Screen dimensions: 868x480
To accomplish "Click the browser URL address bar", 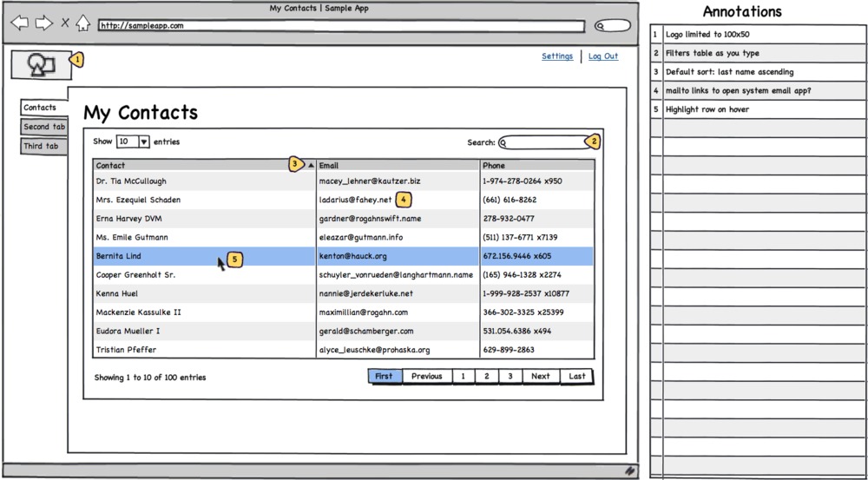I will click(340, 26).
